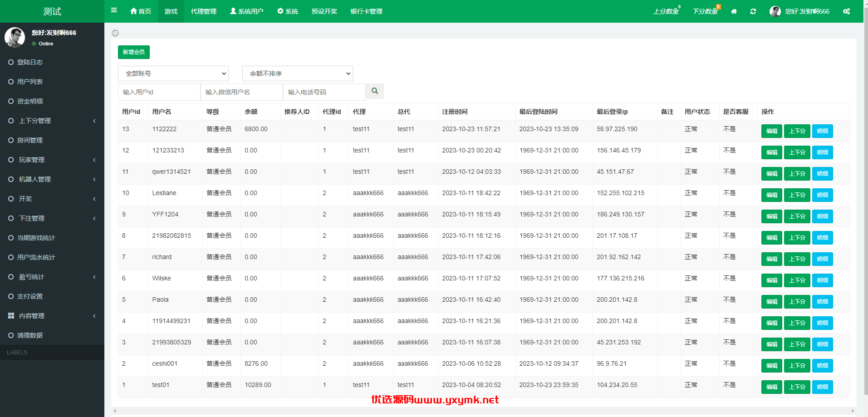Image resolution: width=868 pixels, height=417 pixels.
Task: Expand 上下分管理 sidebar submenu
Action: pos(52,121)
